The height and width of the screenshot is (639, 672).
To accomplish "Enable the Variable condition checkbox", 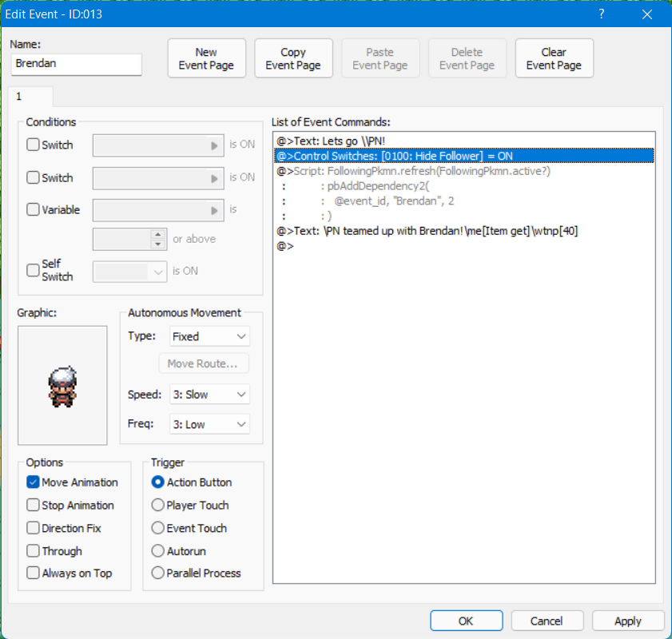I will pos(34,210).
